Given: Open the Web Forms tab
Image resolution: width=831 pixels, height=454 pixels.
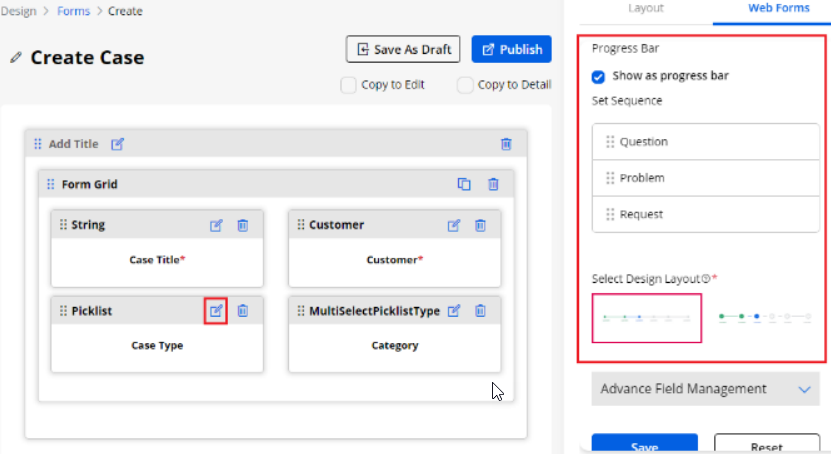Looking at the screenshot, I should coord(779,8).
